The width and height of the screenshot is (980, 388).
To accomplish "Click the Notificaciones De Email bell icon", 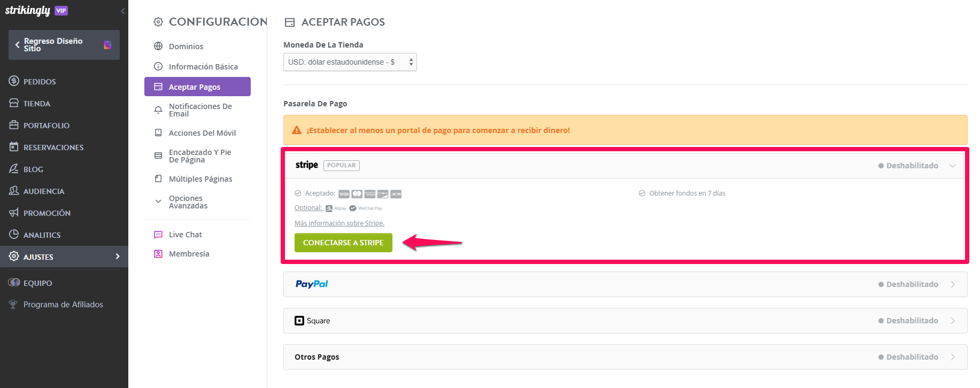I will click(158, 110).
